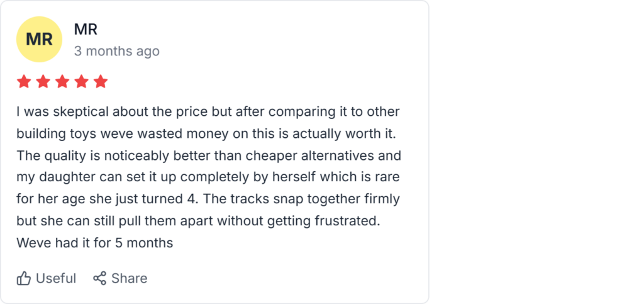Image resolution: width=644 pixels, height=304 pixels.
Task: Click the review line starting "I was skeptical"
Action: 208,112
